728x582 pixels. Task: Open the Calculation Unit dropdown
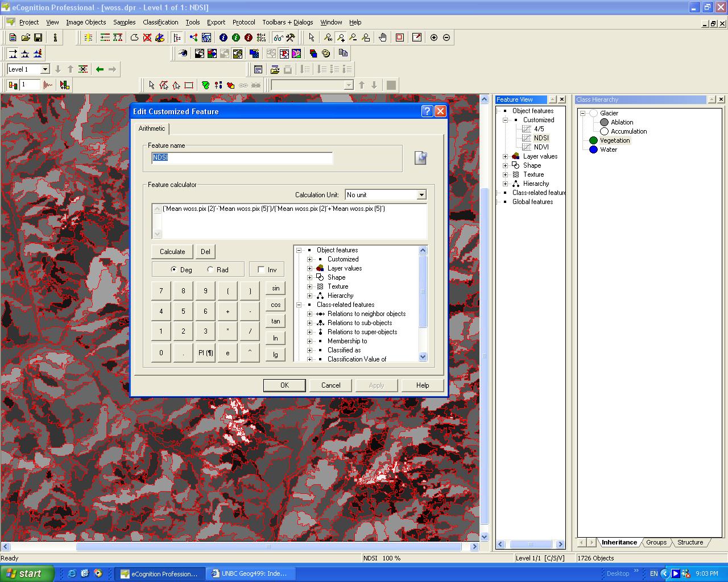[x=421, y=195]
